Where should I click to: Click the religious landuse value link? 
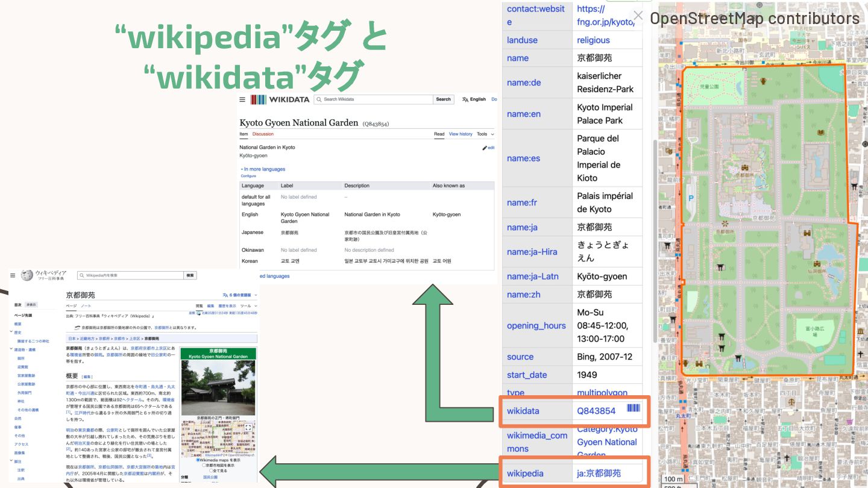point(593,40)
